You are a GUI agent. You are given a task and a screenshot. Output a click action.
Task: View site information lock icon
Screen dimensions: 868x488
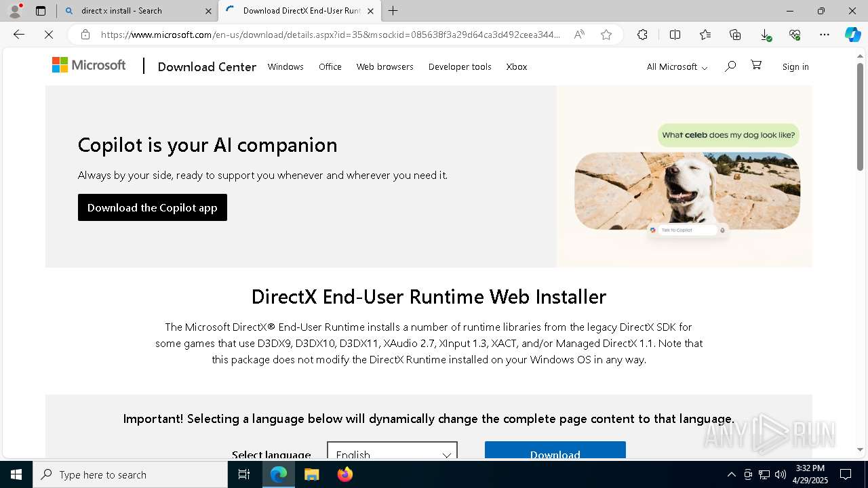[85, 35]
